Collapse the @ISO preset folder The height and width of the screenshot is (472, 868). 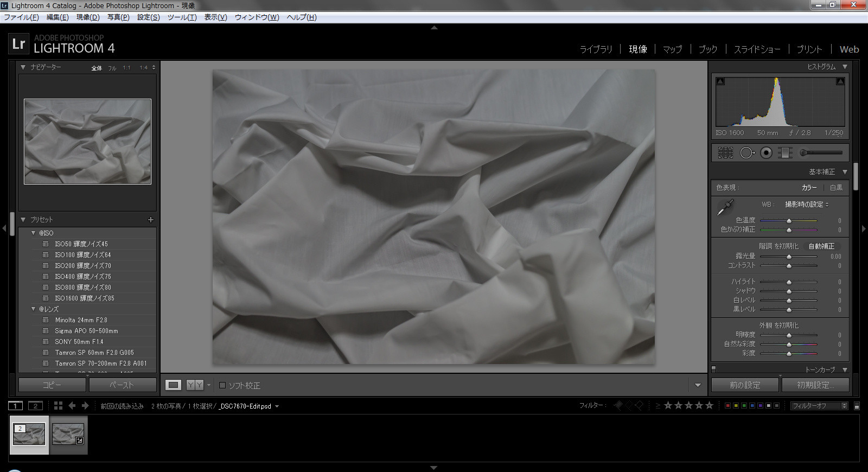pos(34,233)
